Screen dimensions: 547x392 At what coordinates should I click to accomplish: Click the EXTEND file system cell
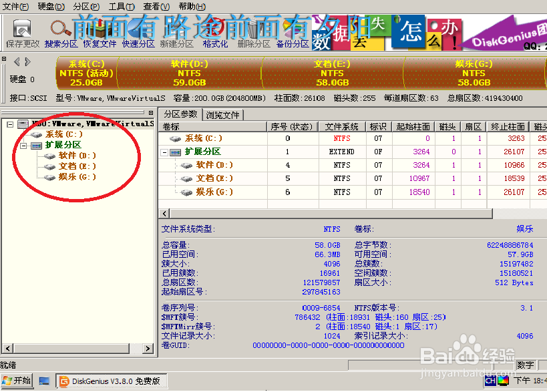coord(341,152)
